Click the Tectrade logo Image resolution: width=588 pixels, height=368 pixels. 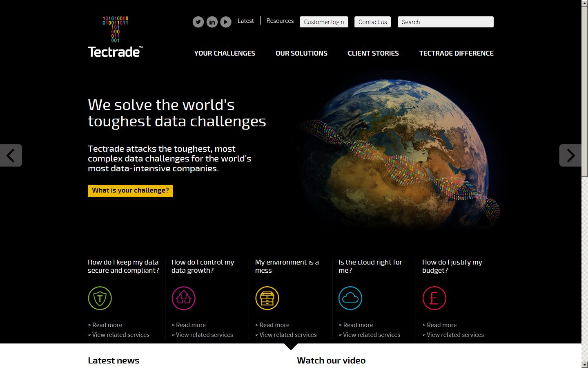[x=115, y=36]
